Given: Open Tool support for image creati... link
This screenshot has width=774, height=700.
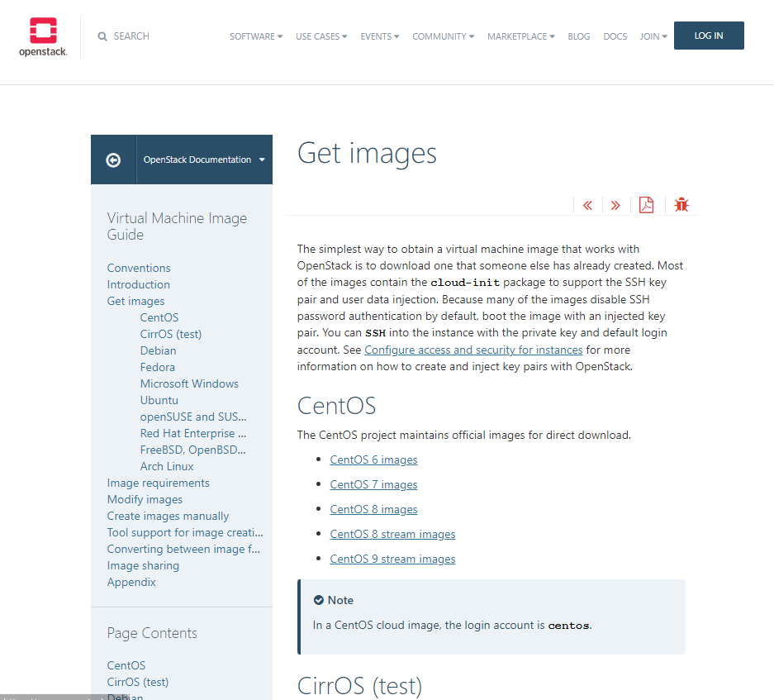Looking at the screenshot, I should [x=185, y=532].
